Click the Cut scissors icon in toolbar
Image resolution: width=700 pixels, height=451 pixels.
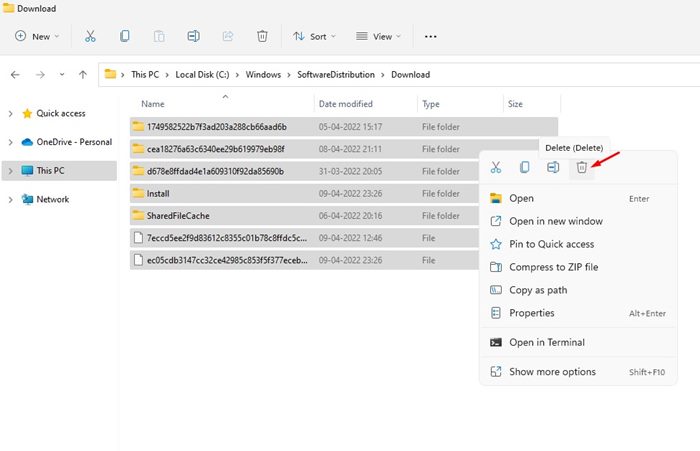pos(90,36)
